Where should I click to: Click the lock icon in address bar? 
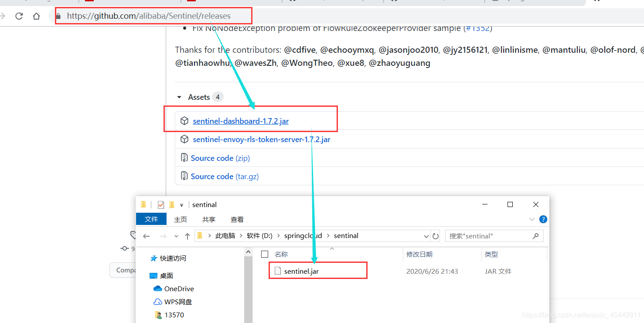58,16
